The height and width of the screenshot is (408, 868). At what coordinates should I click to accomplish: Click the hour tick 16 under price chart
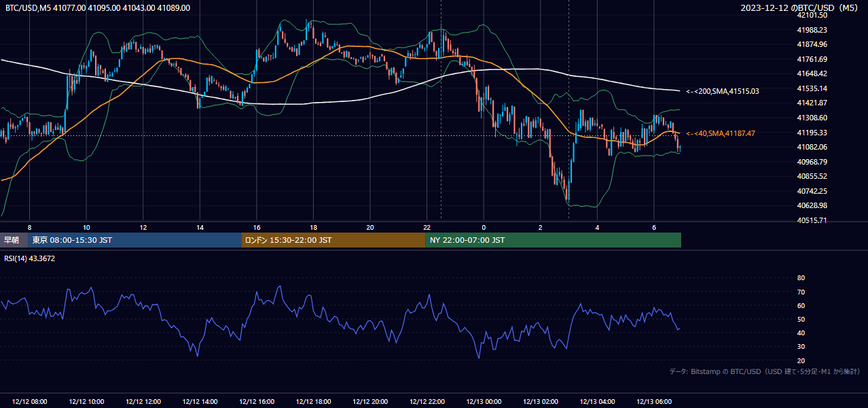[x=257, y=226]
